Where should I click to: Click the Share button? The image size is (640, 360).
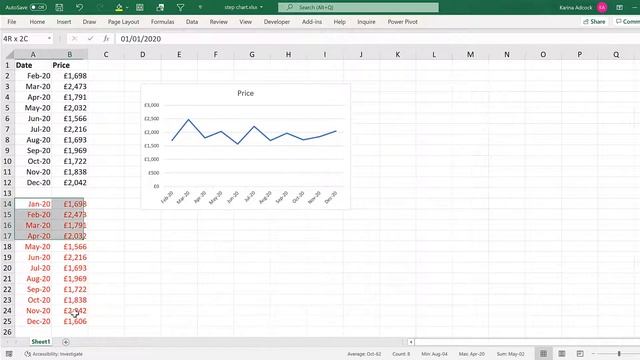(594, 22)
